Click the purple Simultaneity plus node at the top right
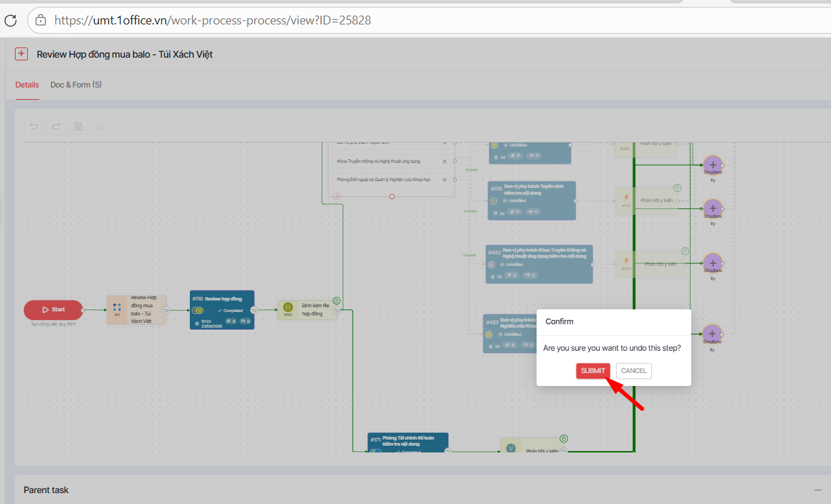 pos(712,163)
